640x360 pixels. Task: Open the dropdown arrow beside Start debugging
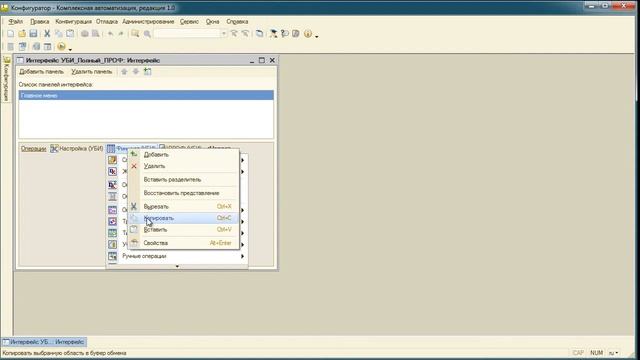pos(70,49)
